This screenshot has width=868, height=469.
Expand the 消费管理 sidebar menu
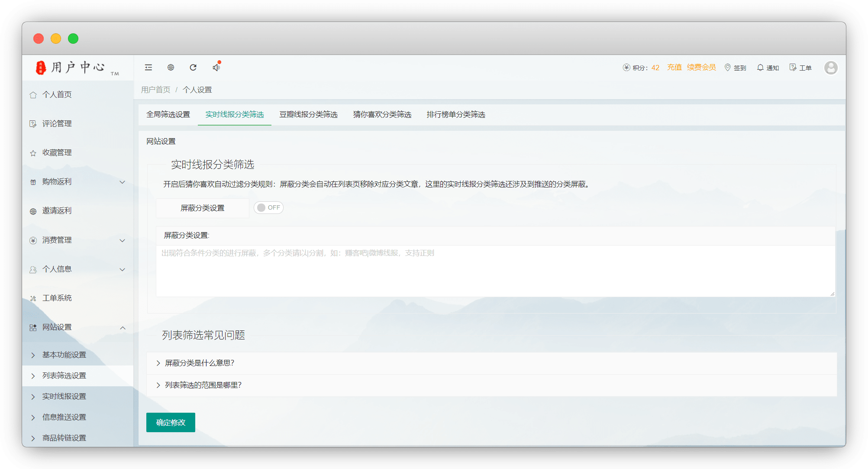(78, 240)
